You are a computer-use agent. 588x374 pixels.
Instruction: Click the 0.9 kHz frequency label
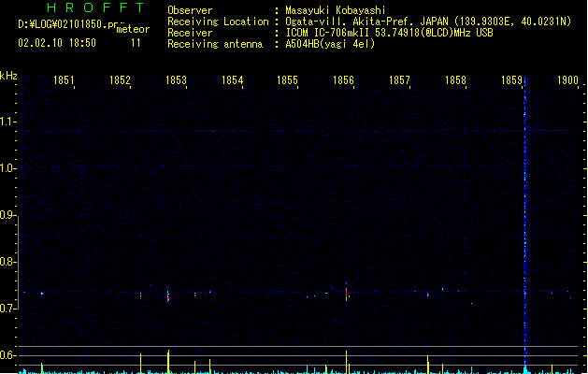click(x=7, y=215)
